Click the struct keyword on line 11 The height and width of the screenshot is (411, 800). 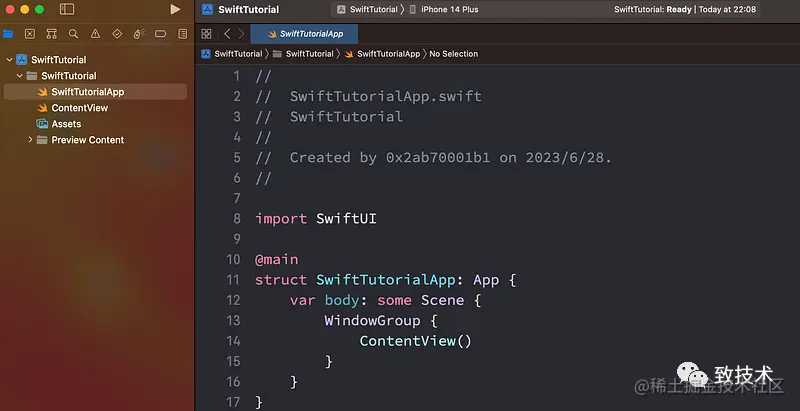(x=281, y=280)
